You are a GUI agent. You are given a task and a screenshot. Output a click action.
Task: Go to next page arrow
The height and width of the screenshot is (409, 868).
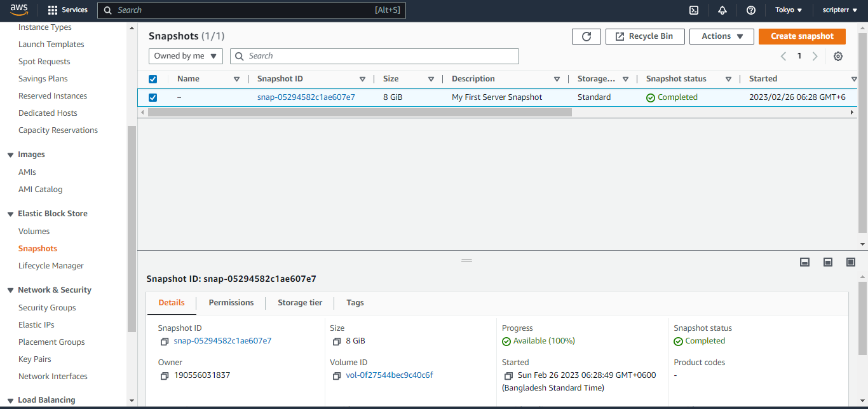click(815, 56)
